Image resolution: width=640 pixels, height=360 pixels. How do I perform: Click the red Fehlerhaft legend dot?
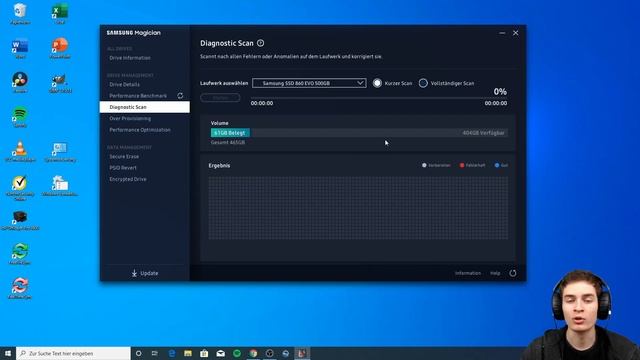(x=462, y=165)
